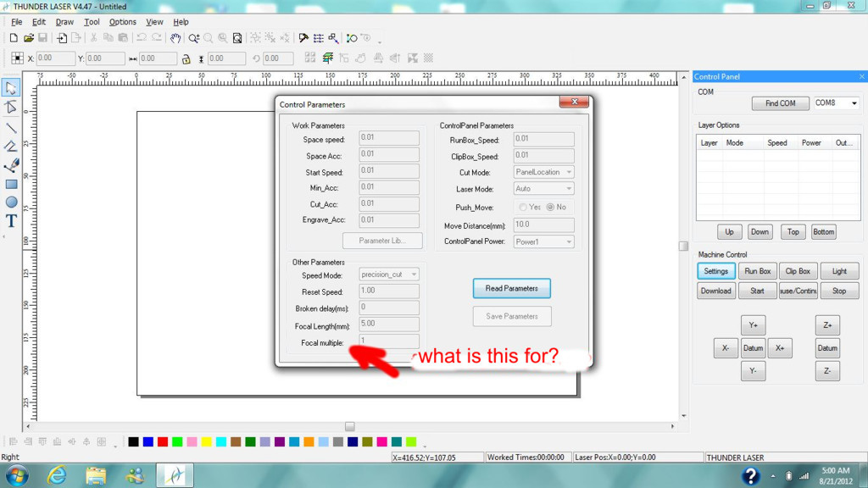868x488 pixels.
Task: Toggle the aspect ratio lock icon
Action: (185, 58)
